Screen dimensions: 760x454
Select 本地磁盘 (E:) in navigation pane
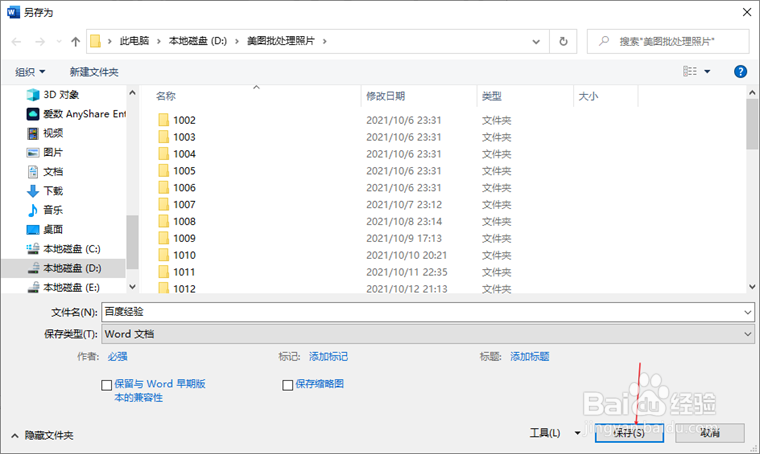[x=63, y=287]
